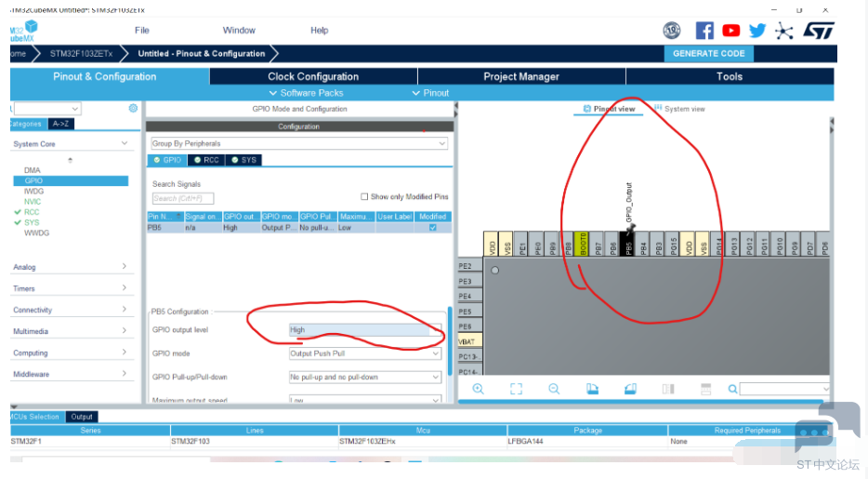This screenshot has height=479, width=868.
Task: Select the PB7 pin on the chip
Action: (x=598, y=244)
